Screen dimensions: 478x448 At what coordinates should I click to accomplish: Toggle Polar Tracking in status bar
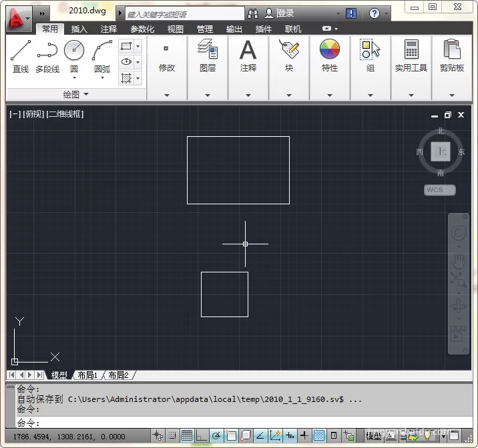216,435
